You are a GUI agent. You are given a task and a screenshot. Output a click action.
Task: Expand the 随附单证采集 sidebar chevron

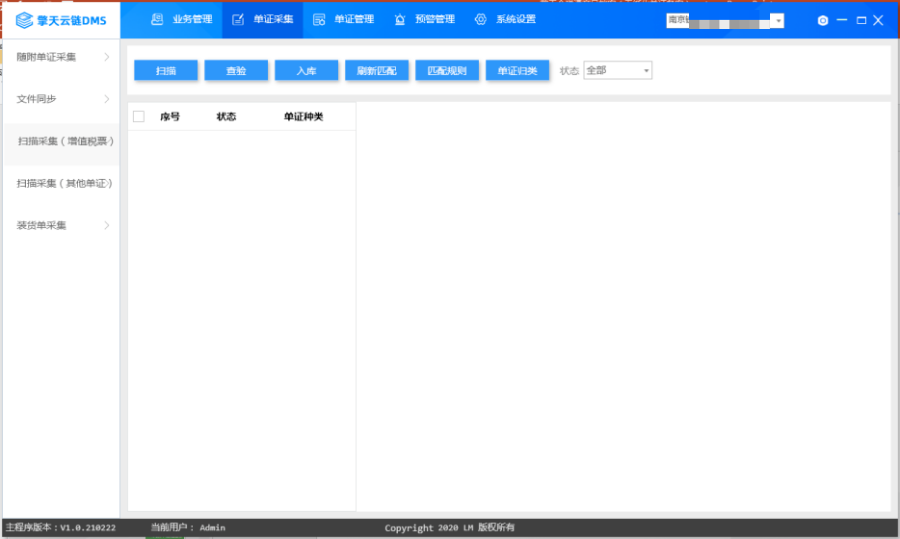pos(107,57)
